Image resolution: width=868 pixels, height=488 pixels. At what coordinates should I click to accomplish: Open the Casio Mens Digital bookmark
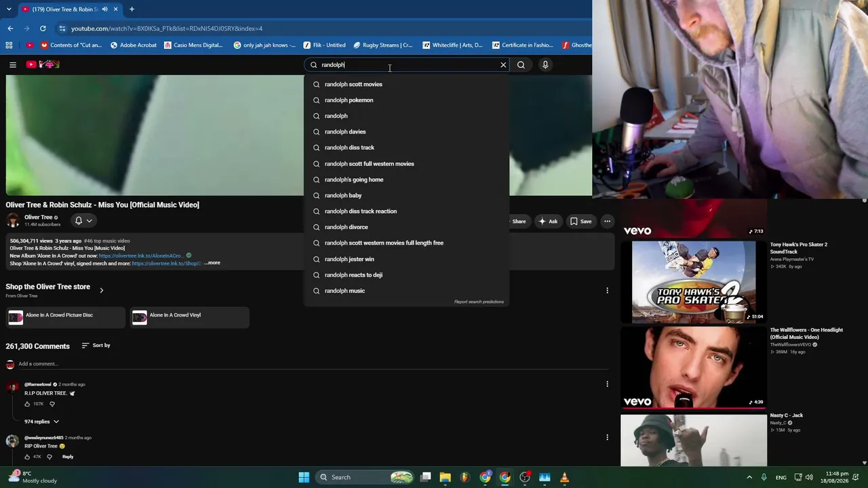[x=193, y=45]
